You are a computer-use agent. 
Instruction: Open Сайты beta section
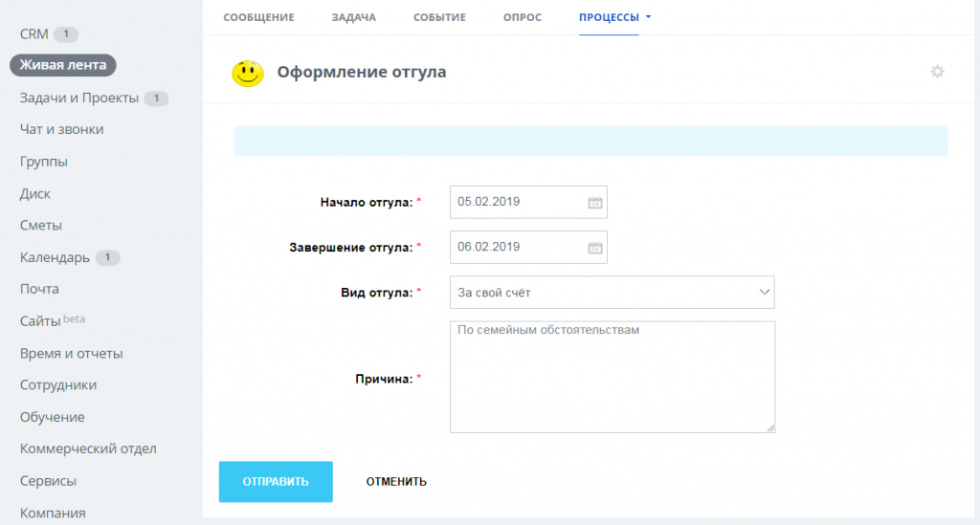click(x=52, y=321)
